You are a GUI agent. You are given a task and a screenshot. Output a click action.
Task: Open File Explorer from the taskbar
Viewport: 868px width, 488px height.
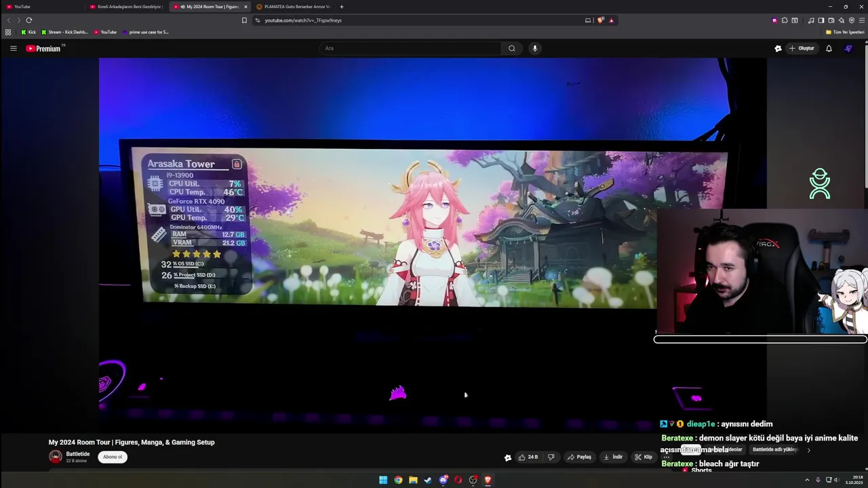click(413, 480)
